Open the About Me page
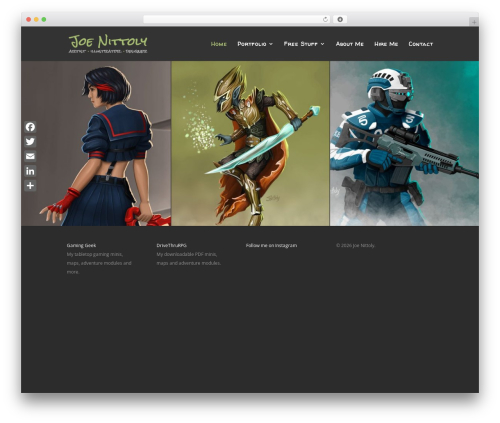Image resolution: width=500 pixels, height=423 pixels. [350, 44]
